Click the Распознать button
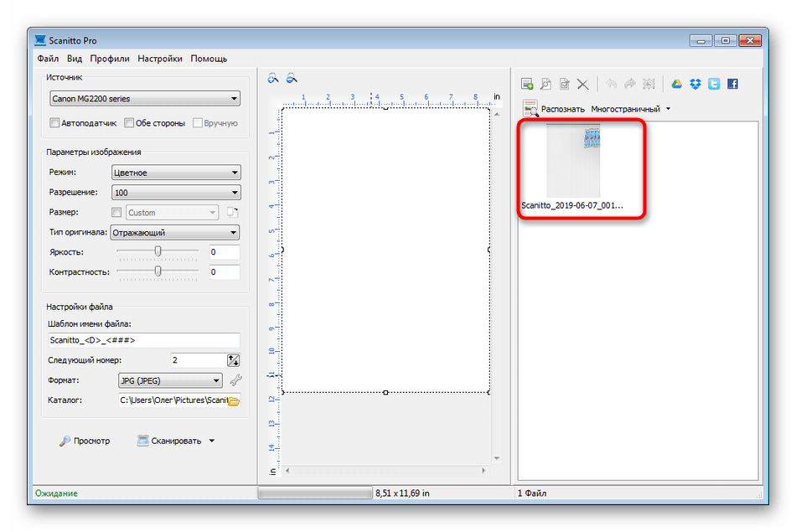Screen dimensions: 796x532 (x=554, y=109)
